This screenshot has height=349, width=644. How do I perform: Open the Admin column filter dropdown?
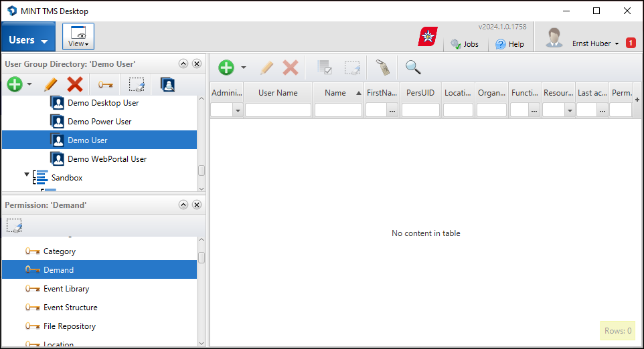tap(238, 110)
